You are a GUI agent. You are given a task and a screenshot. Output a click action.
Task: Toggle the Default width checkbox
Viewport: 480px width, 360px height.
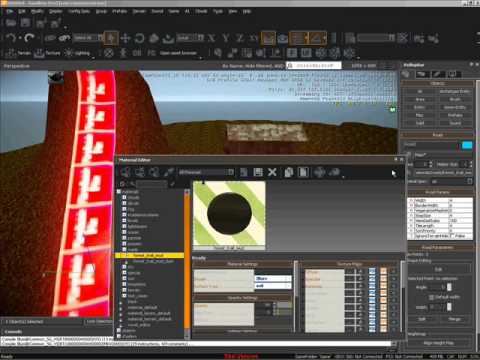(431, 297)
